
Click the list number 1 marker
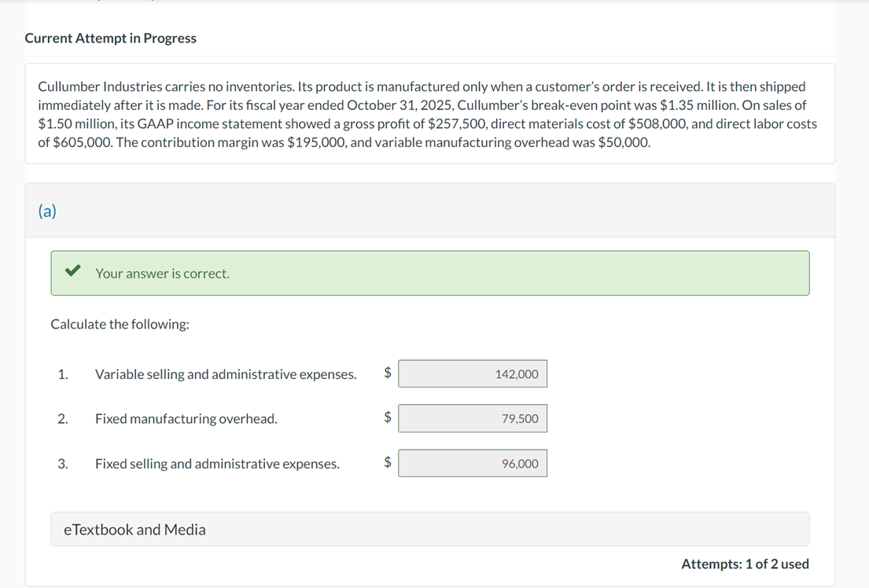tap(62, 374)
